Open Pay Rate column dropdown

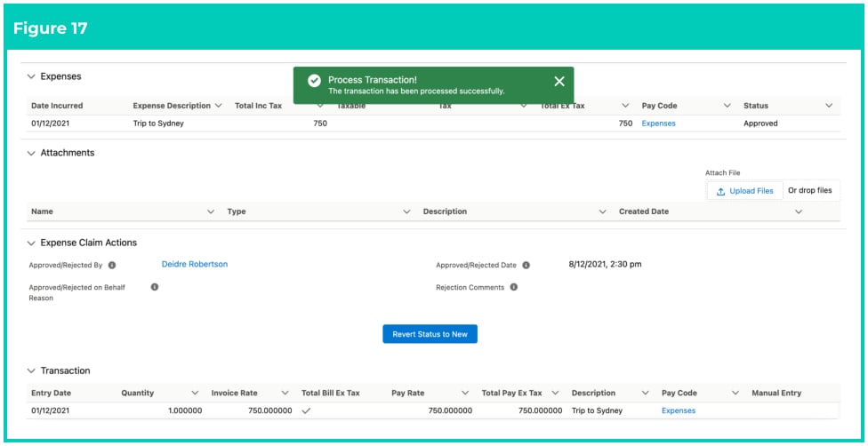[465, 393]
